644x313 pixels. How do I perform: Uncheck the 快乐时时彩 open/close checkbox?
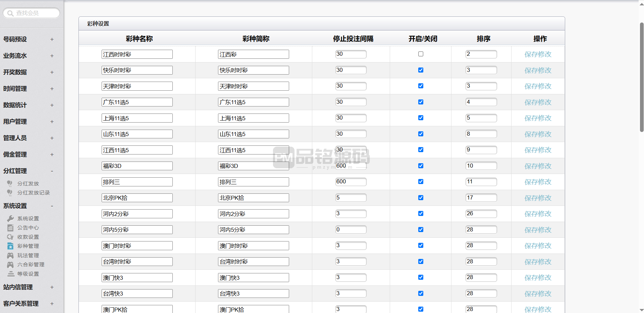tap(421, 70)
